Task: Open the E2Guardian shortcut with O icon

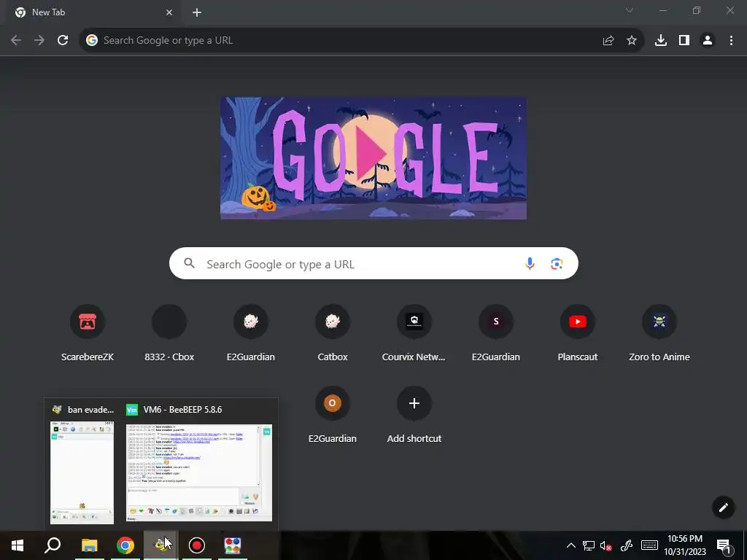Action: click(x=333, y=416)
